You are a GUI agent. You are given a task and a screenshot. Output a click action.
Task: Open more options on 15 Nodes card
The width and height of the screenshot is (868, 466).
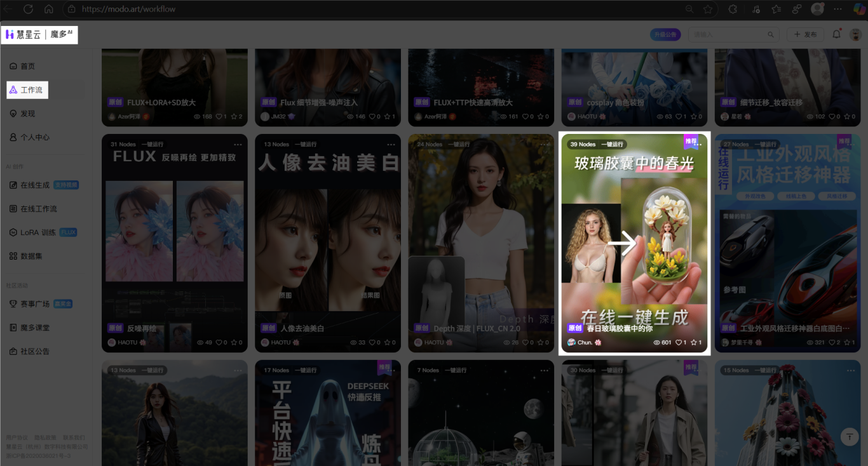point(851,370)
